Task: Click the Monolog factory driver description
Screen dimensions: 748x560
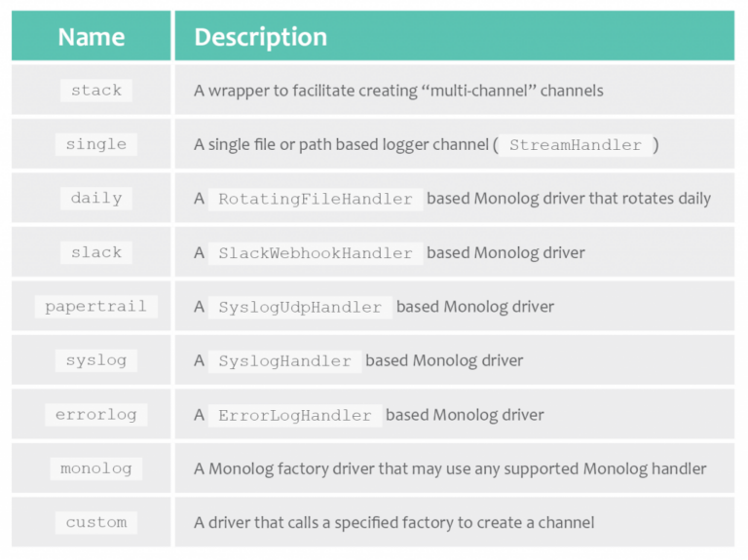Action: [x=450, y=468]
